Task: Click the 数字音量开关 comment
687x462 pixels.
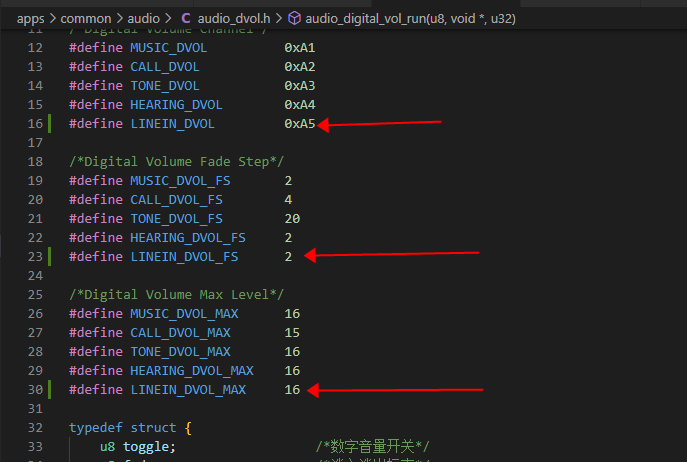Action: (372, 447)
